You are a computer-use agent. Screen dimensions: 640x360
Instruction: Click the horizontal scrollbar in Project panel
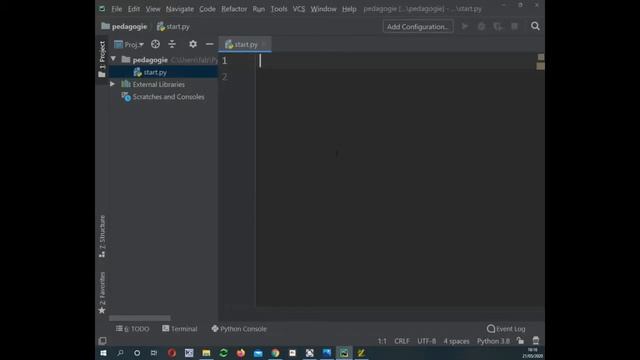coord(140,318)
